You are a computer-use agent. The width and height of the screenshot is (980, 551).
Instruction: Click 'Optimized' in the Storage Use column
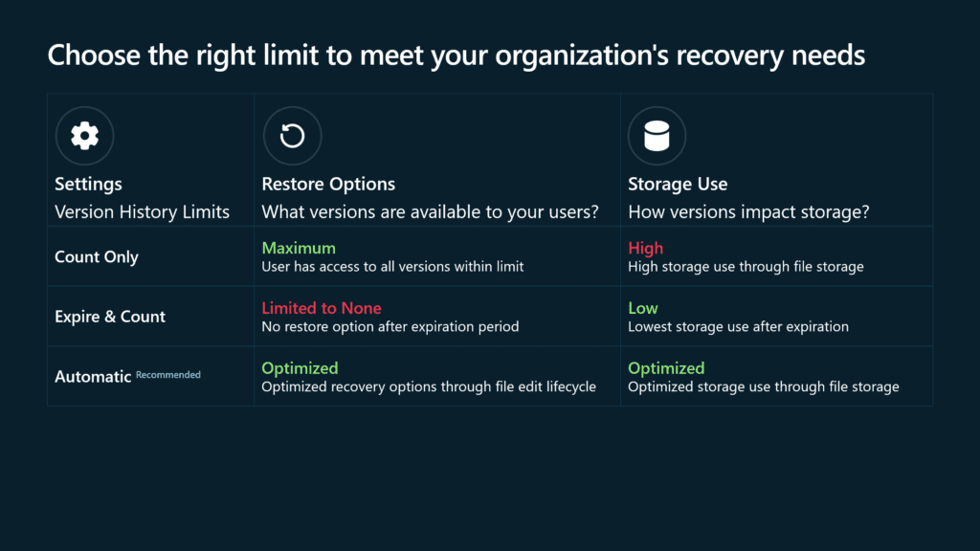coord(666,368)
